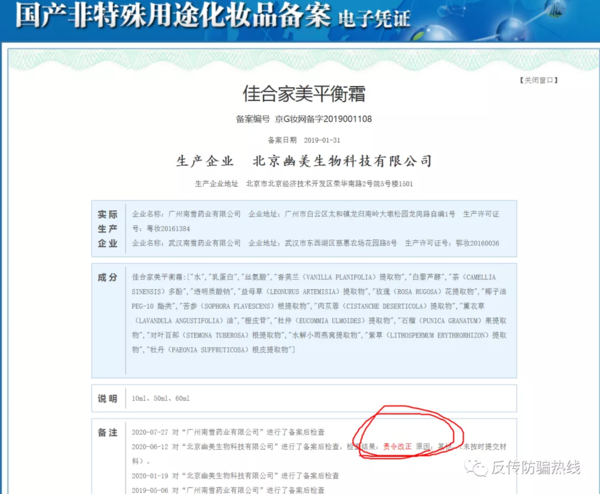Click the 关闭窗口 close window link
Viewport: 600px width, 494px height.
click(x=538, y=78)
